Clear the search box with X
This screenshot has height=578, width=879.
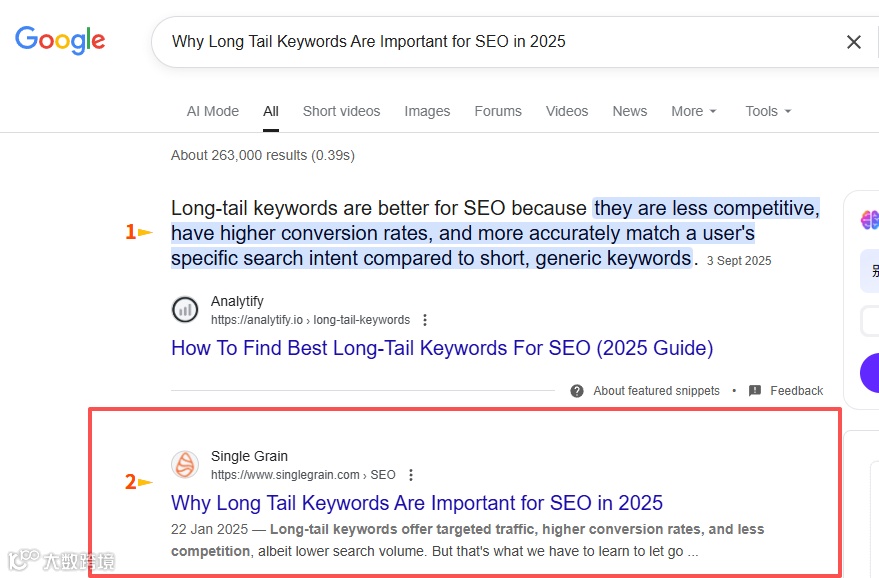(x=854, y=42)
